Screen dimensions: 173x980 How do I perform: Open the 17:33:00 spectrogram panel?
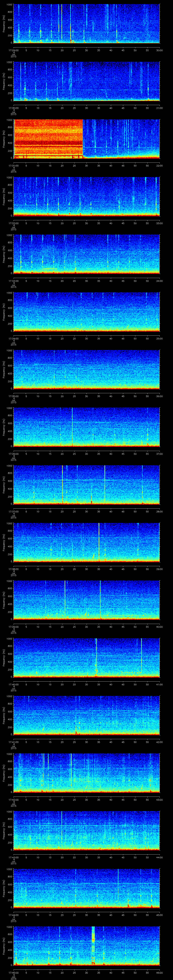(87, 254)
